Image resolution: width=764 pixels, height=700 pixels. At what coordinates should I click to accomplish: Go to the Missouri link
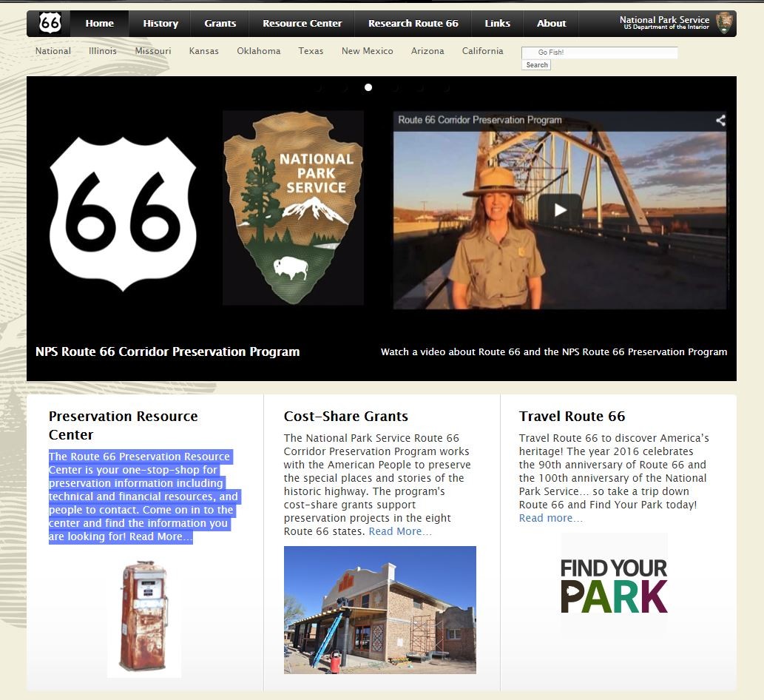click(x=153, y=51)
